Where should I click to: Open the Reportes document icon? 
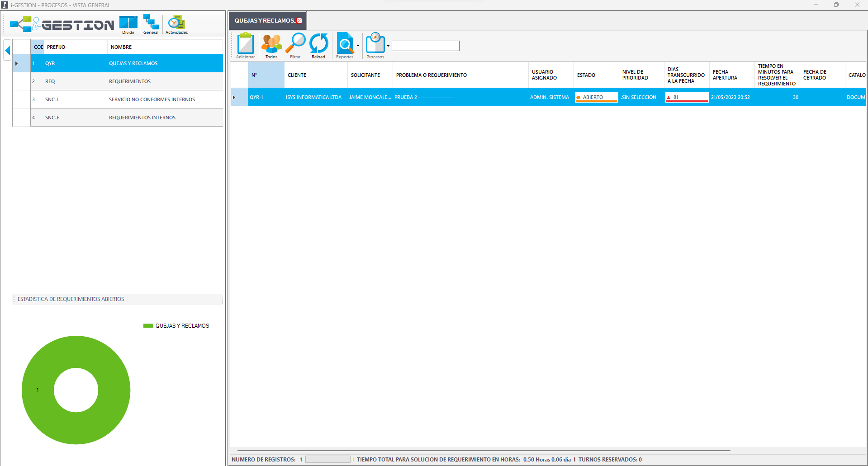coord(345,44)
